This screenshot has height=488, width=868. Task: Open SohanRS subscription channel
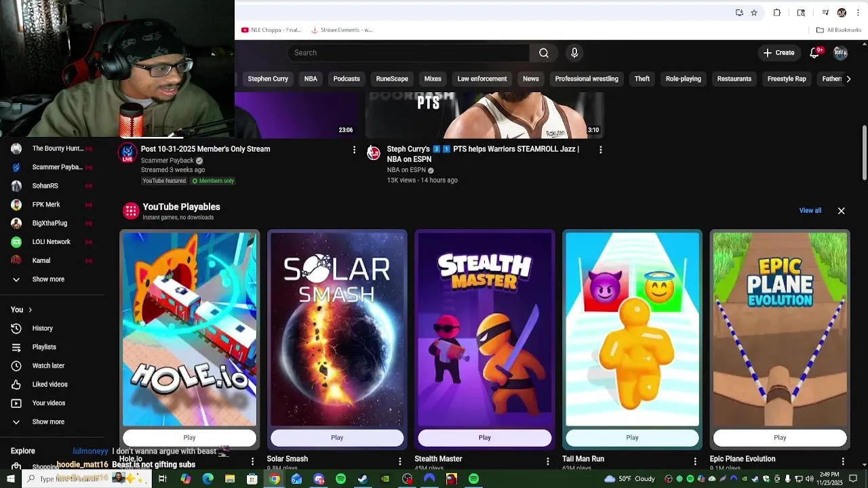click(x=52, y=186)
